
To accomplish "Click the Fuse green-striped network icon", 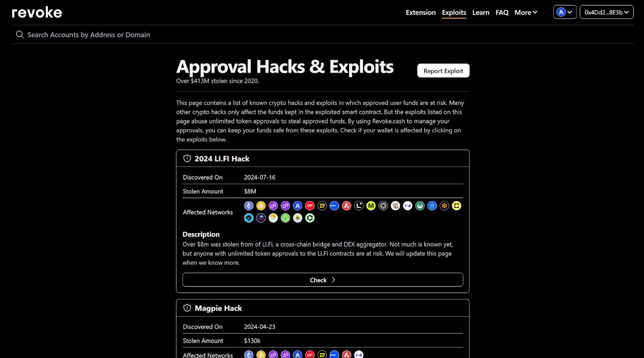I will pyautogui.click(x=297, y=218).
